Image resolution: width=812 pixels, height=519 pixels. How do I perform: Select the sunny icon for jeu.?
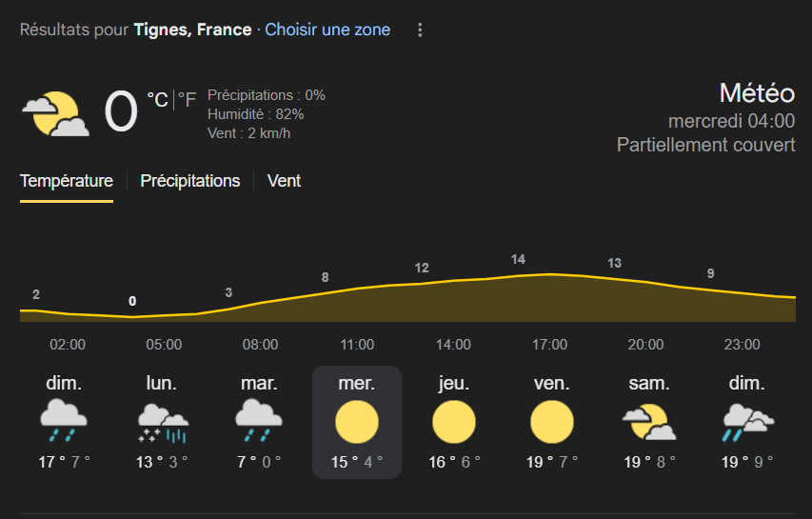point(454,422)
